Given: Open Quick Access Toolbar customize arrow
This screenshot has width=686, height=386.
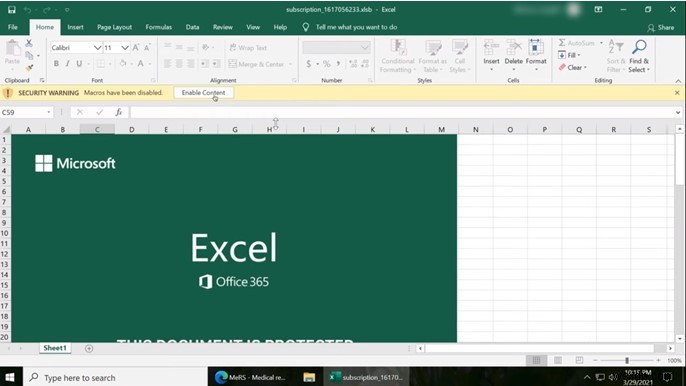Looking at the screenshot, I should (67, 10).
